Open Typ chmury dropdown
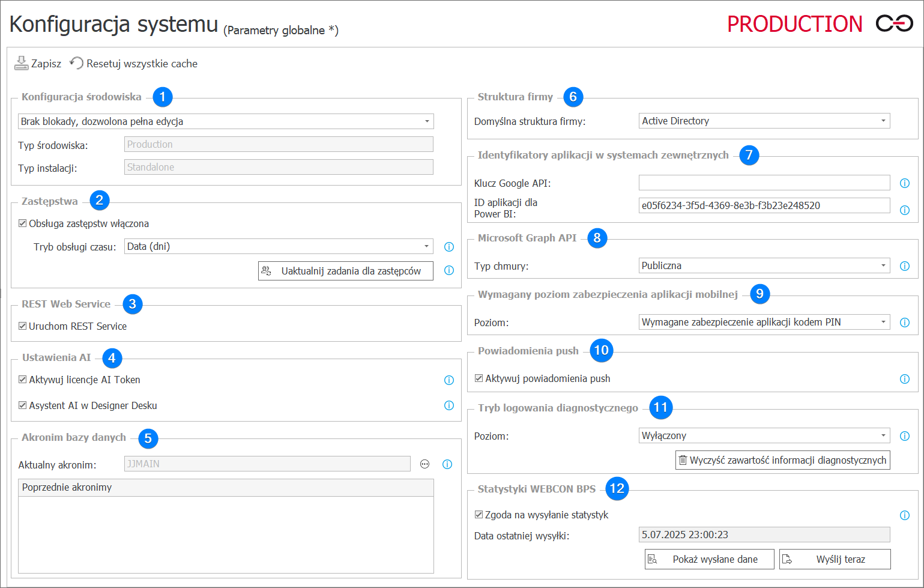The width and height of the screenshot is (924, 588). (764, 265)
